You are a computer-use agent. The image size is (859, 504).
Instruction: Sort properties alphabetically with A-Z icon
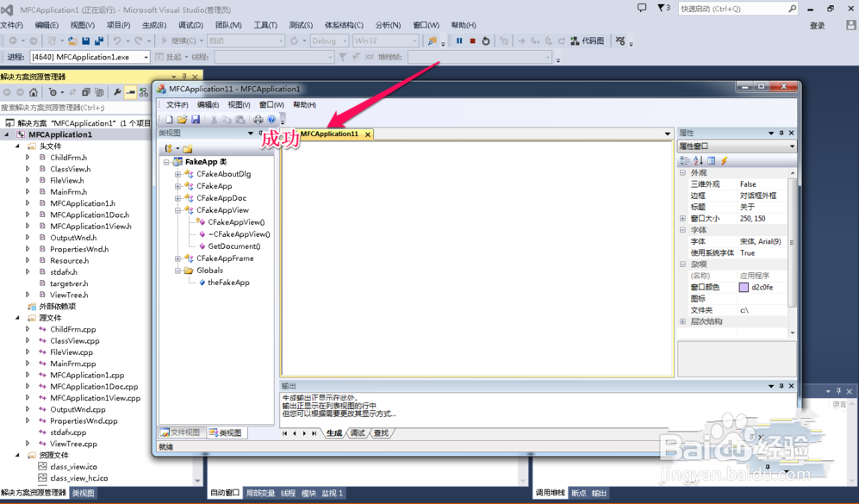click(x=698, y=160)
